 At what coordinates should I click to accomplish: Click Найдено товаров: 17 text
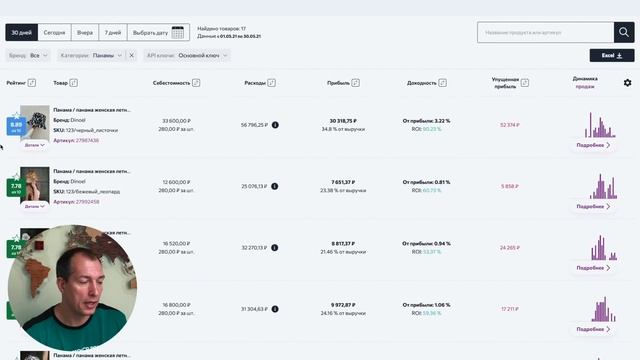pos(221,29)
